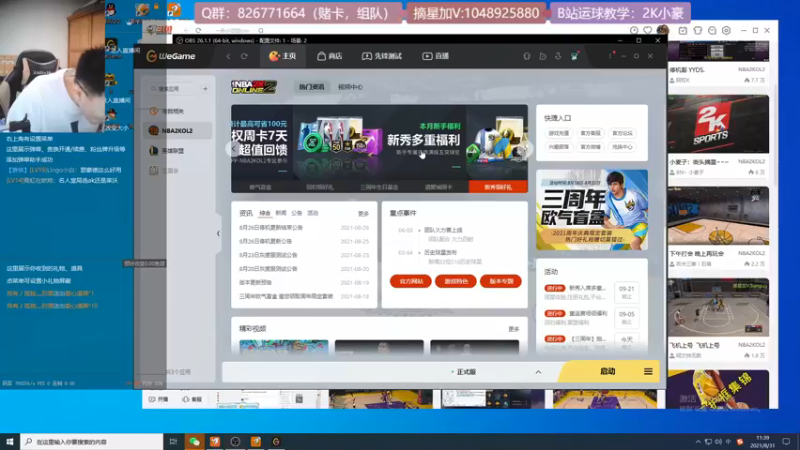The height and width of the screenshot is (450, 800).
Task: Open WeGame from the taskbar
Action: 276,441
